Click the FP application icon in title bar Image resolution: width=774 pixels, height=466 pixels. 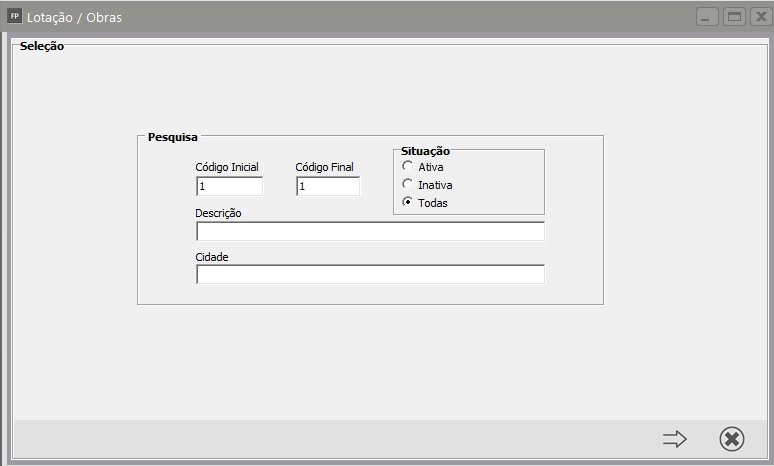click(14, 16)
